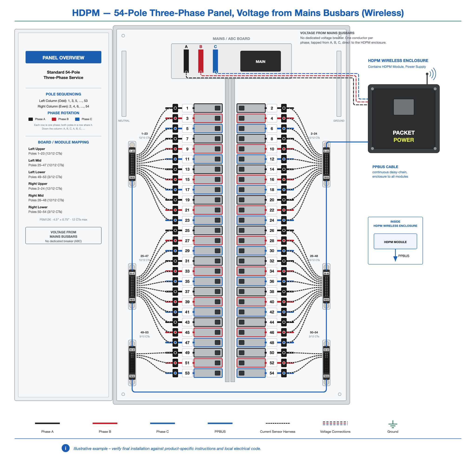Click the 1–23 CT module connector
This screenshot has width=476, height=459.
132,164
